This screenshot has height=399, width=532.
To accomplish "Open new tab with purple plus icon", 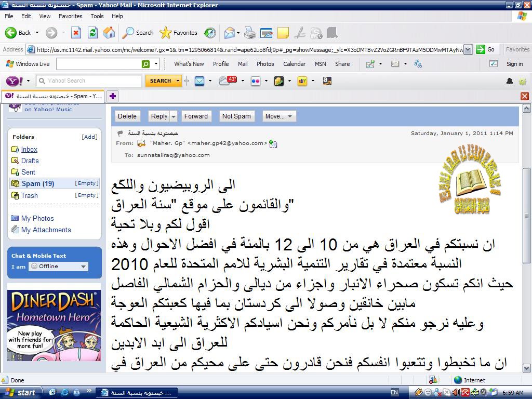I will click(113, 96).
